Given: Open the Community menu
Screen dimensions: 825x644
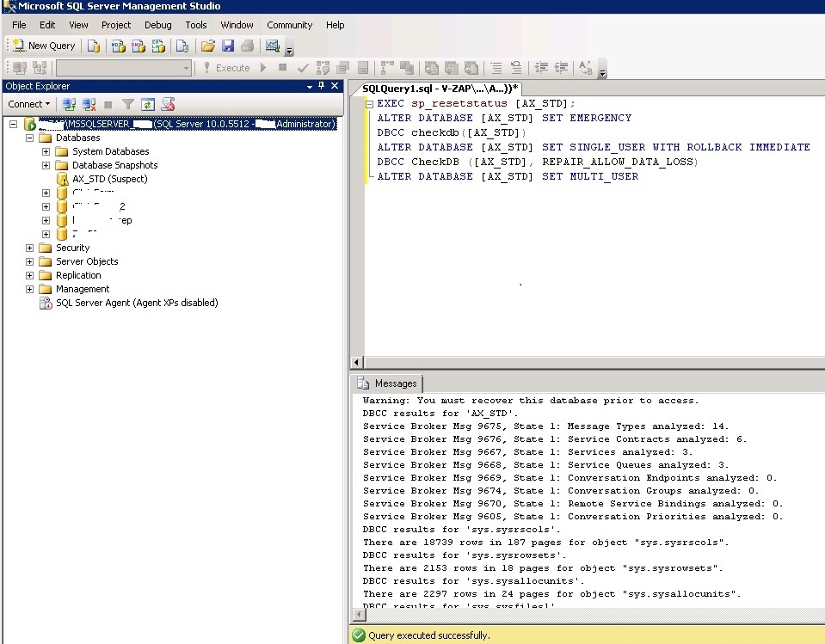Looking at the screenshot, I should [289, 25].
